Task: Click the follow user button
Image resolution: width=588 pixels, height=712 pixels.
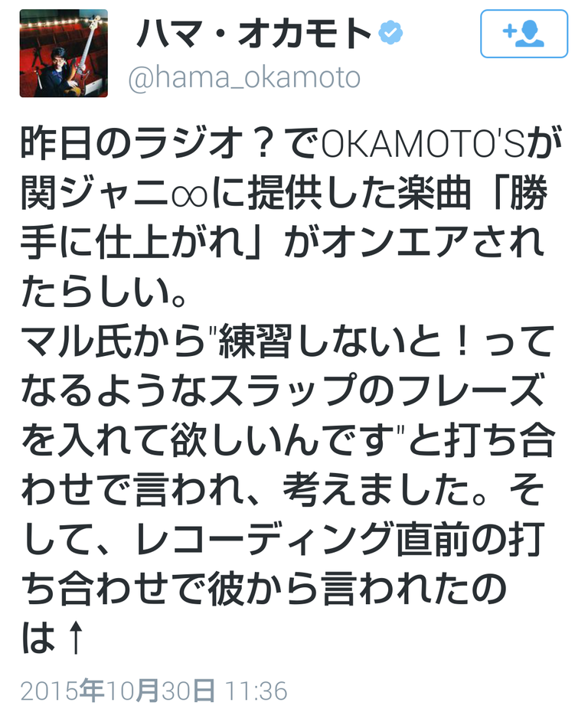Action: coord(524,34)
